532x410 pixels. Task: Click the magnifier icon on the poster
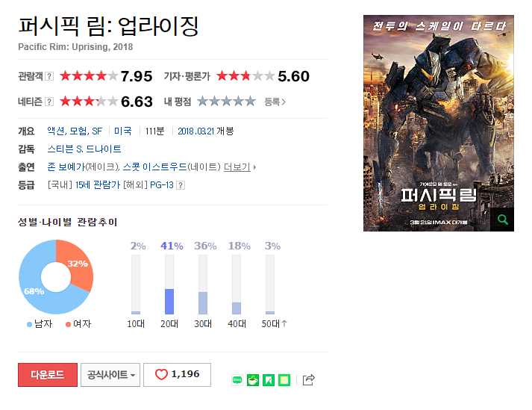(502, 220)
